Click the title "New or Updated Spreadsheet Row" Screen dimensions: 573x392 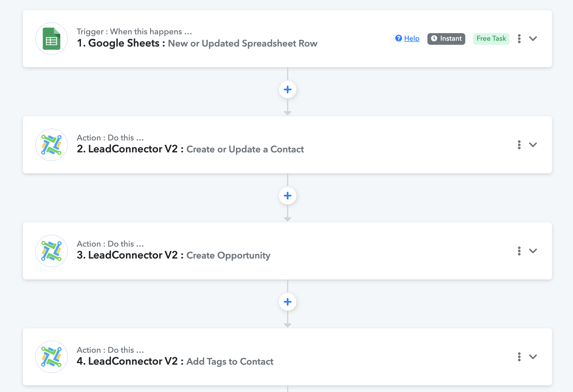pyautogui.click(x=243, y=43)
